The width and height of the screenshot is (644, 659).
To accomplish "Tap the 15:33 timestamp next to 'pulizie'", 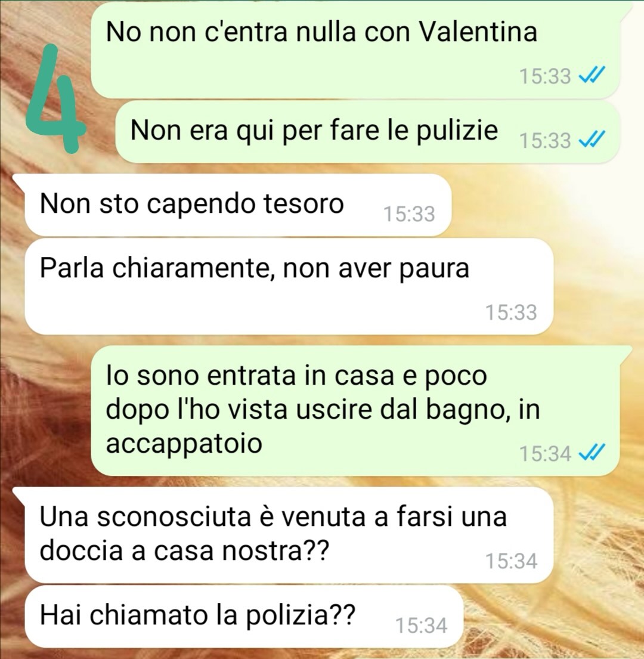I will pyautogui.click(x=545, y=140).
